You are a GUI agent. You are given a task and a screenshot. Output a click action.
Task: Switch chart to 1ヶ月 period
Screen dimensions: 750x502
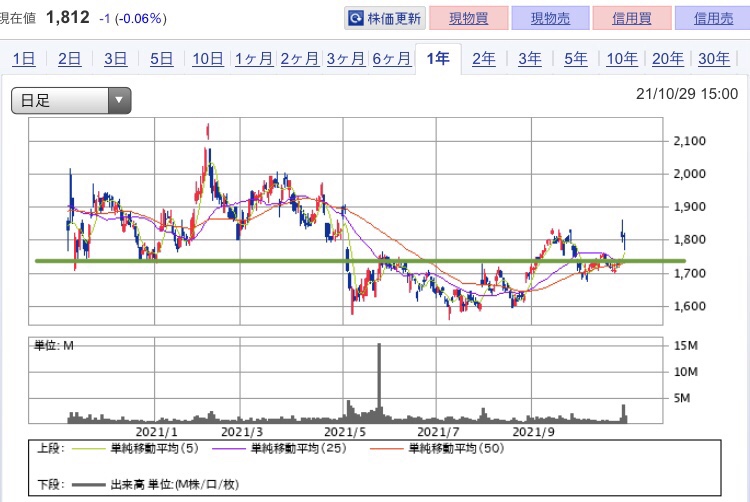[254, 59]
